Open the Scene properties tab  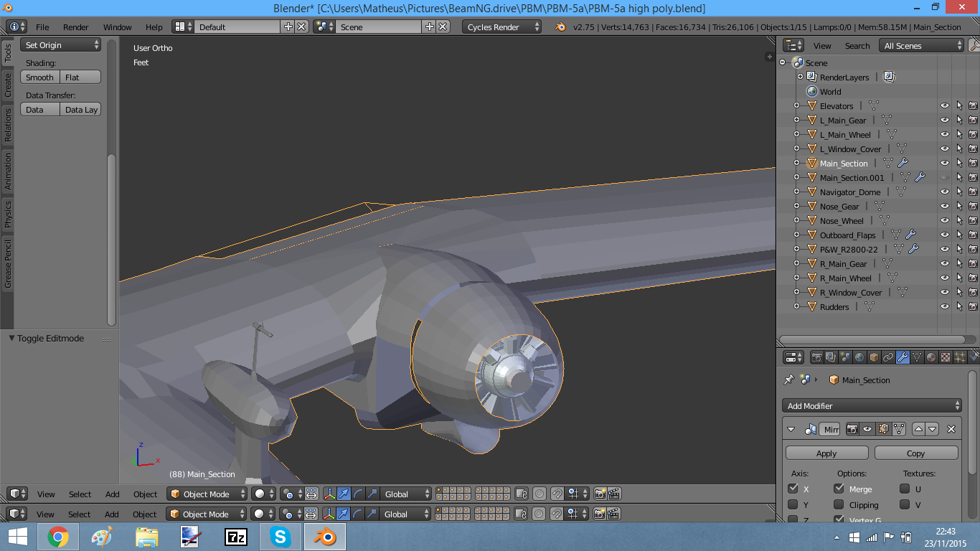(x=845, y=357)
